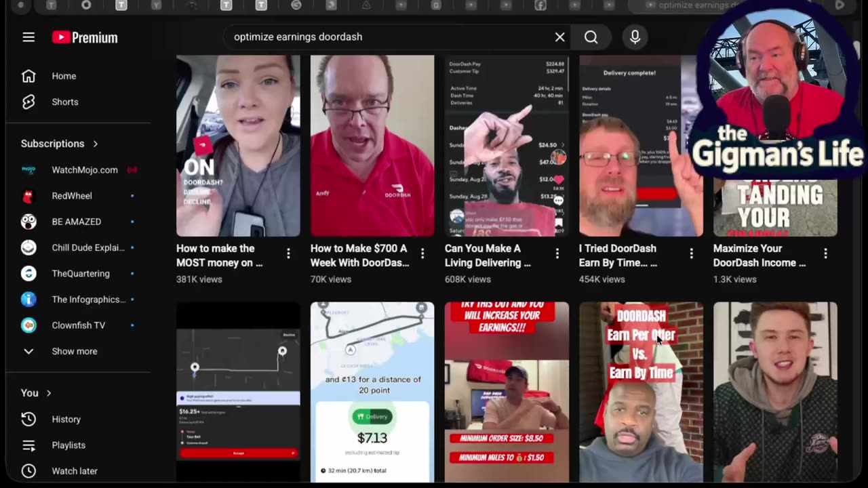Image resolution: width=868 pixels, height=488 pixels.
Task: Play 'How to Make $700 A Week' thumbnail
Action: click(x=372, y=146)
